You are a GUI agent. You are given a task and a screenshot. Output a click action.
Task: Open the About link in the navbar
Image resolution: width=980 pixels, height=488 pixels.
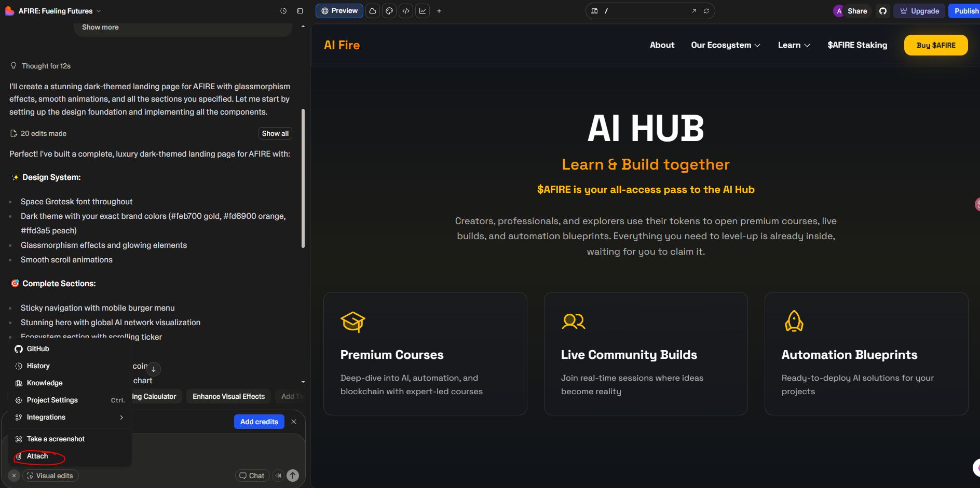662,45
